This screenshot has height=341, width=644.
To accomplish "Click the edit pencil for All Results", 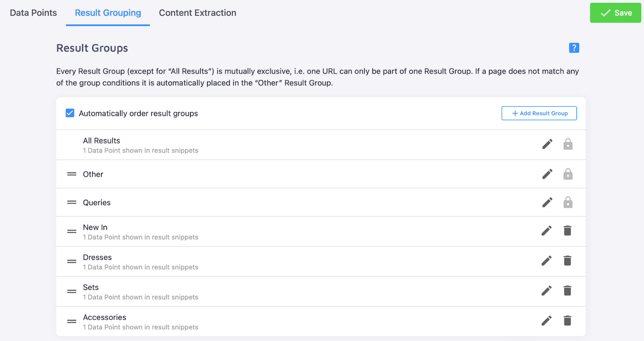I will pyautogui.click(x=547, y=144).
